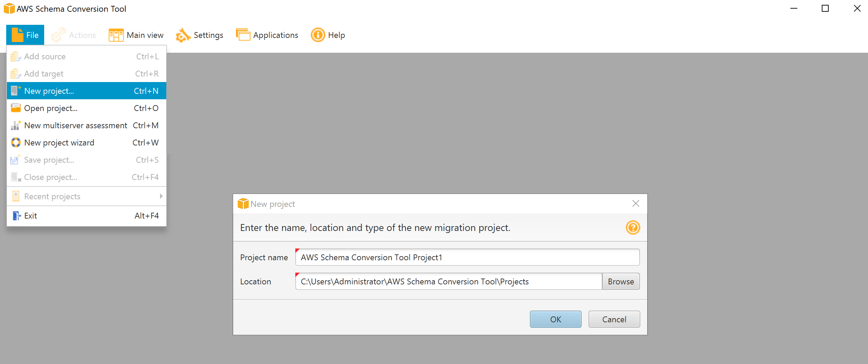Screen dimensions: 868x364
Task: Click the Save project icon
Action: pyautogui.click(x=16, y=160)
